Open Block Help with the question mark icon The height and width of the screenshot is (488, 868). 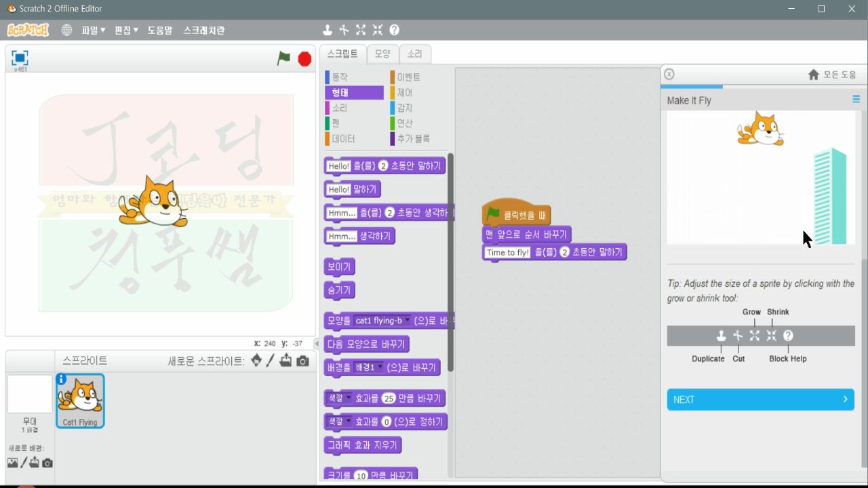(x=394, y=30)
